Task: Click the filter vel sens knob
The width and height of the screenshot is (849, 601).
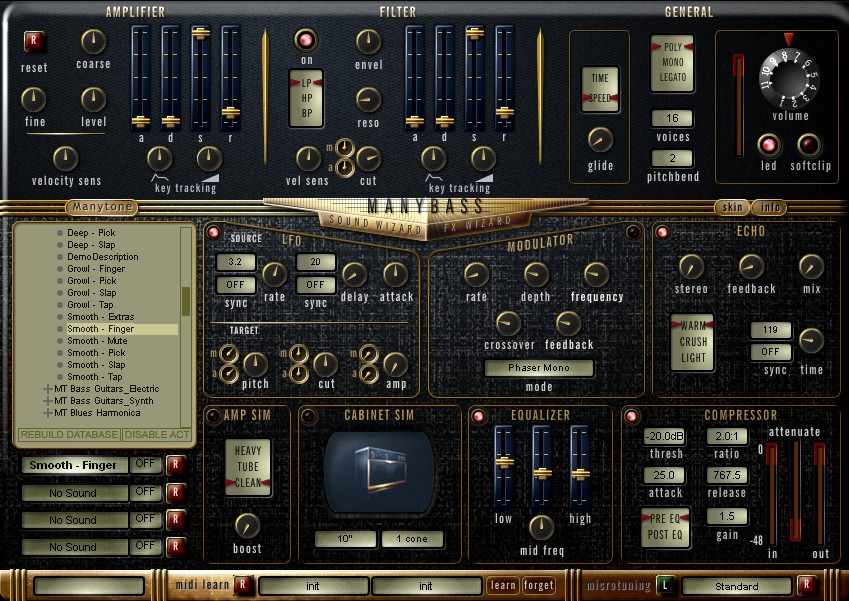Action: (x=308, y=159)
